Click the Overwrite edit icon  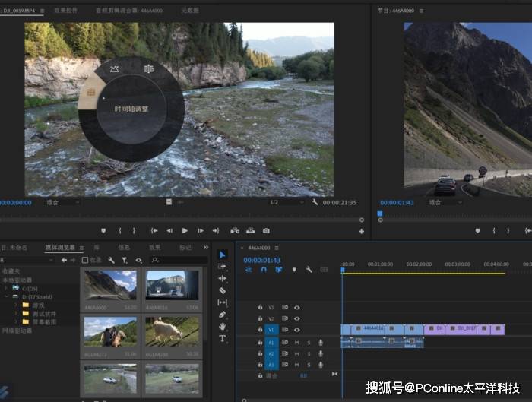pyautogui.click(x=251, y=231)
